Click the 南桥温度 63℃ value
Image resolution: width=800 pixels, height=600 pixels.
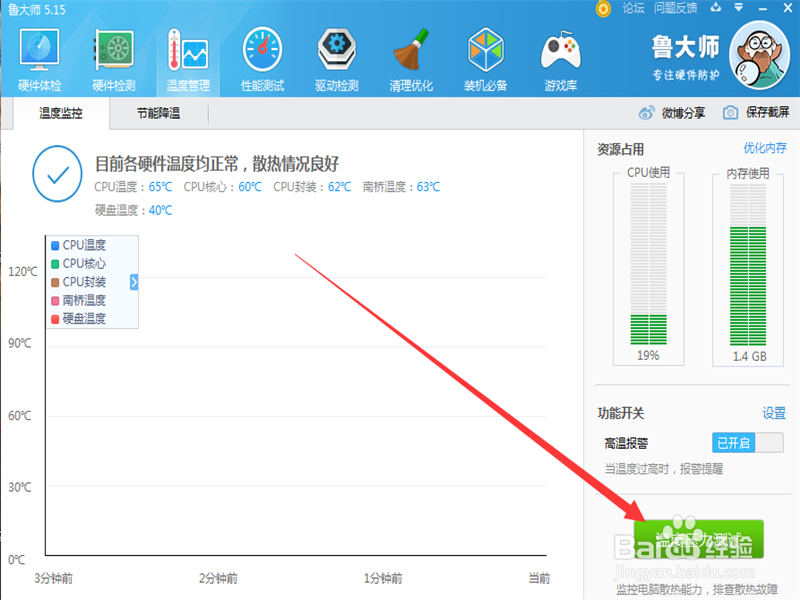[x=428, y=187]
